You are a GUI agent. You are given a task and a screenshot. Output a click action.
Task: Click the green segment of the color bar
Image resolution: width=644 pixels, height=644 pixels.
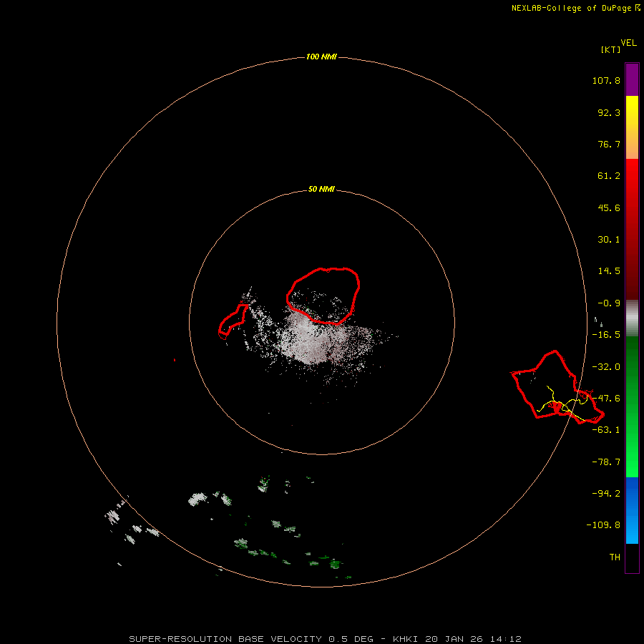coord(632,406)
